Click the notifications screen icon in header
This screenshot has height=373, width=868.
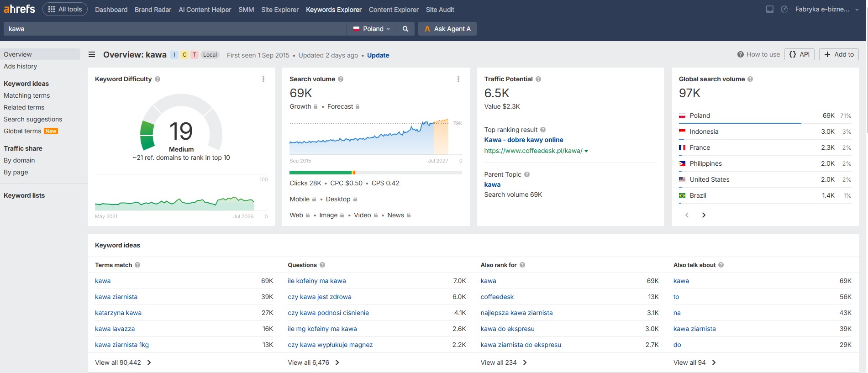click(x=770, y=9)
